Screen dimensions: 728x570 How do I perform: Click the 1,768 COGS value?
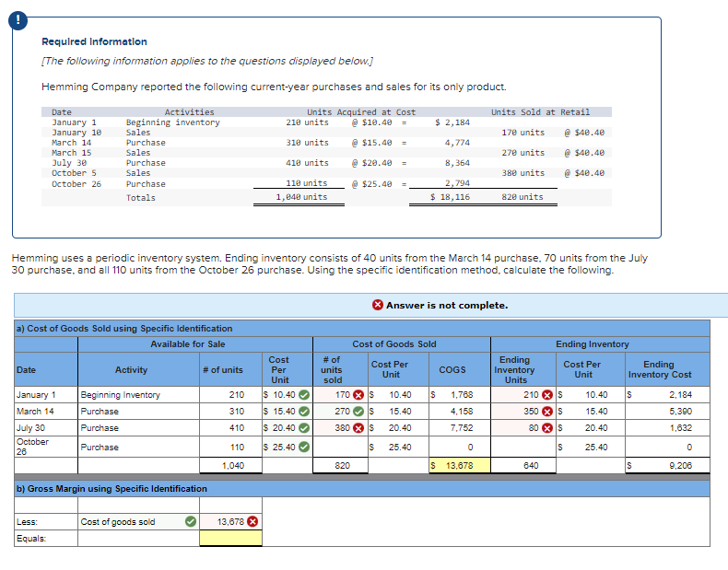460,395
